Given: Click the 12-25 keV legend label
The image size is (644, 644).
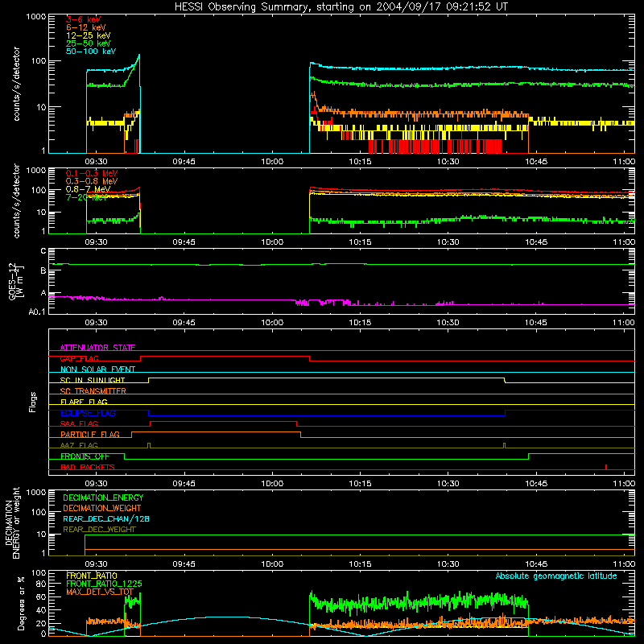Looking at the screenshot, I should pyautogui.click(x=89, y=35).
